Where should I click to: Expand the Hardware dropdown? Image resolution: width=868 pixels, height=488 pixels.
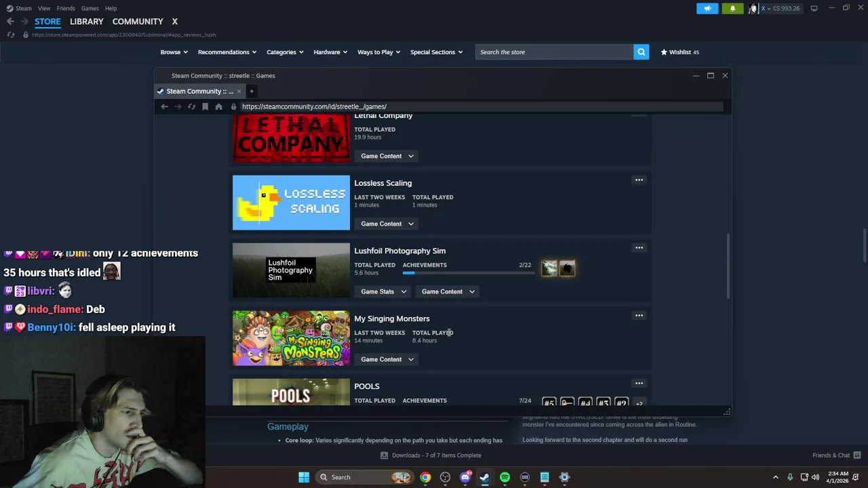(330, 52)
